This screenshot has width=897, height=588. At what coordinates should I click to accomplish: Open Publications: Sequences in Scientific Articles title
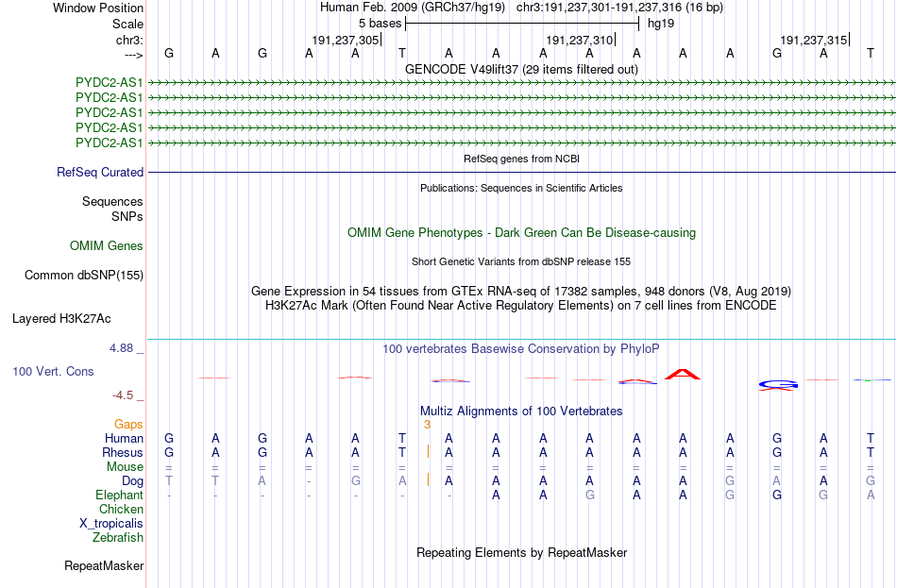521,188
